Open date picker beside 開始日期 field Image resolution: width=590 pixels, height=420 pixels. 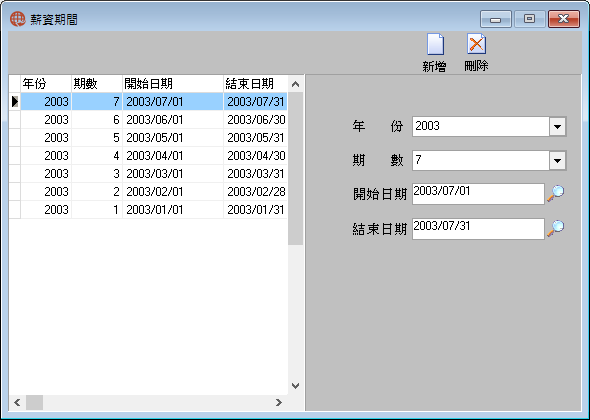pyautogui.click(x=555, y=194)
